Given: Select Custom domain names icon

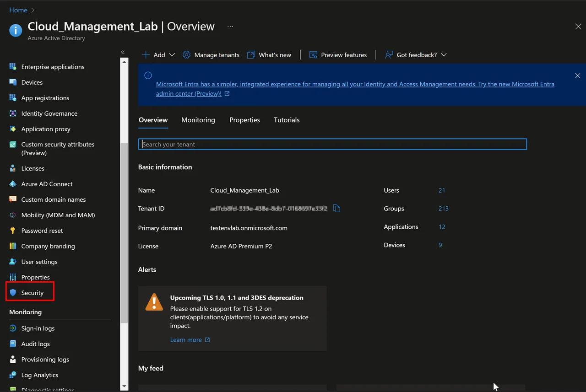Looking at the screenshot, I should [13, 199].
